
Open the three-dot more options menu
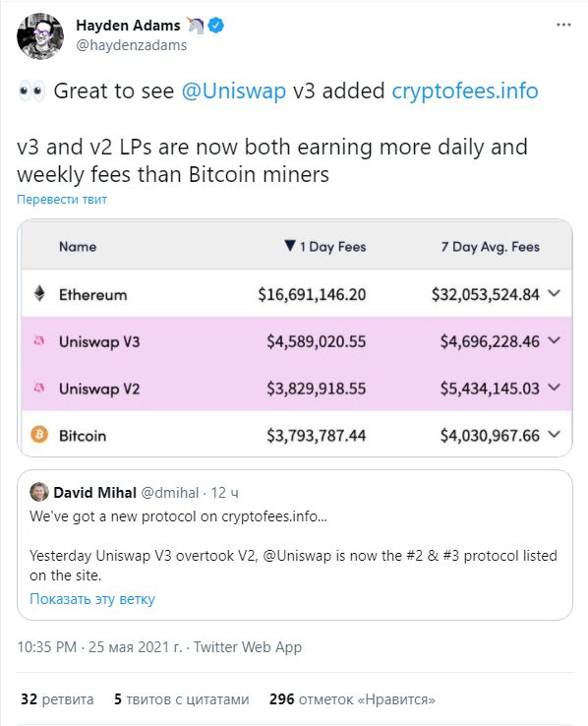tap(563, 25)
